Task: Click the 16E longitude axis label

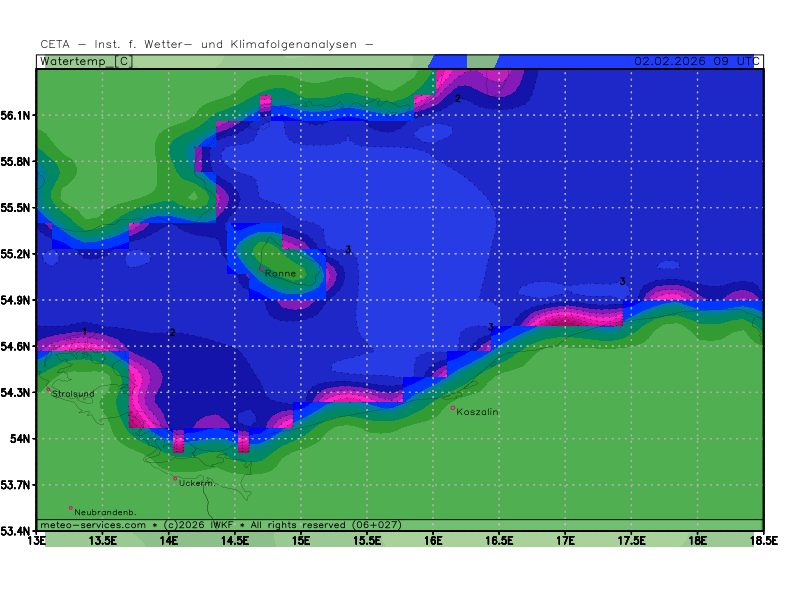Action: coord(433,541)
